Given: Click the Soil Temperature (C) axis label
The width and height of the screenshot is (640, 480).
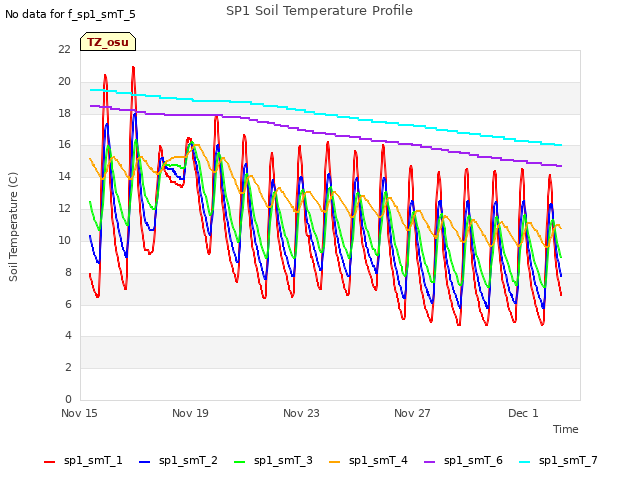Looking at the screenshot, I should point(13,227).
